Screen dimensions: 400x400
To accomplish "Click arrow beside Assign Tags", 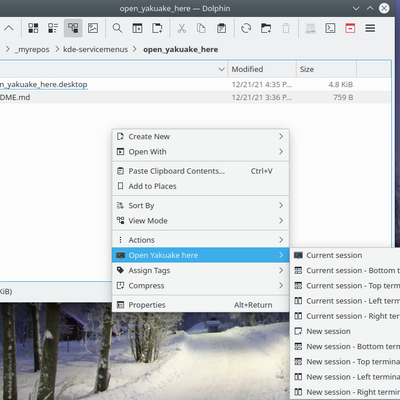I will pyautogui.click(x=281, y=270).
